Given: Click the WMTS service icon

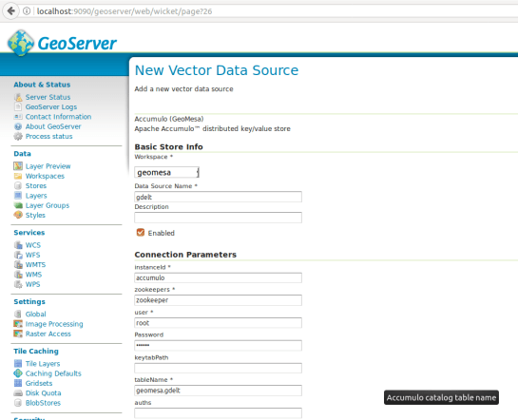Looking at the screenshot, I should click(x=18, y=265).
